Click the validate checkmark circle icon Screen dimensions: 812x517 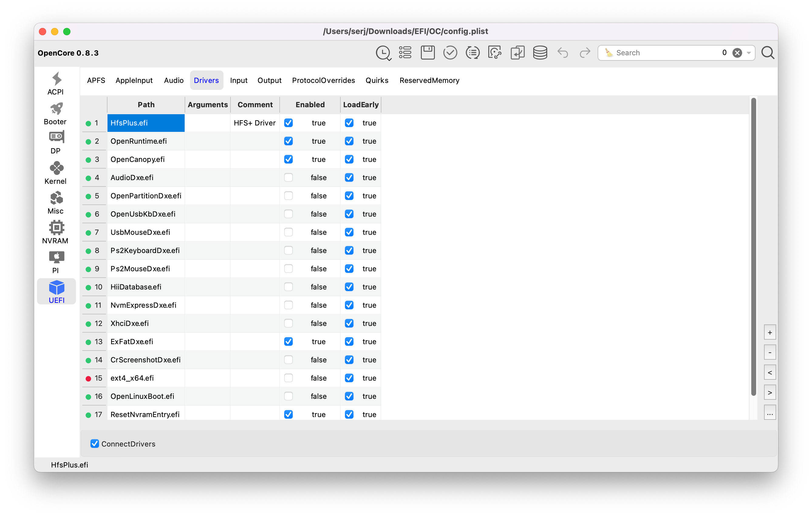point(450,53)
